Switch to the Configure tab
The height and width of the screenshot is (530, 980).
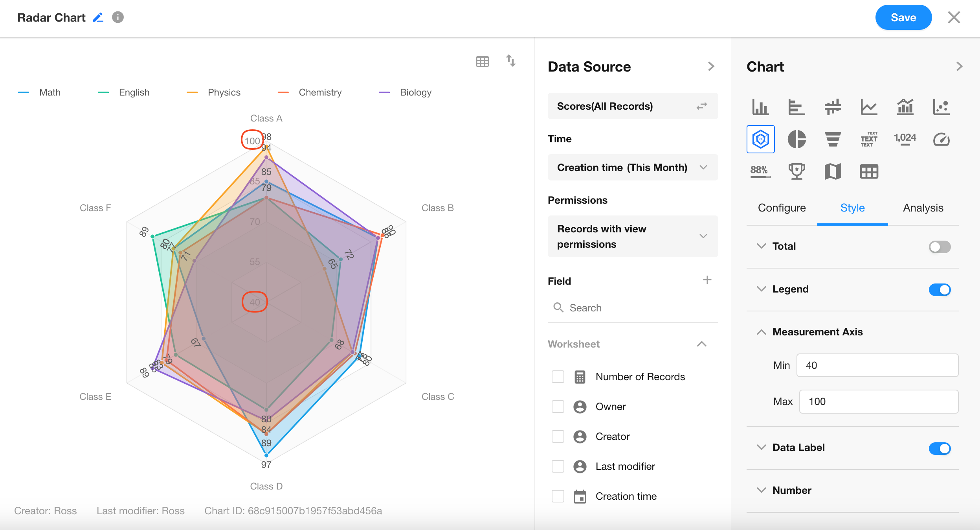click(782, 208)
